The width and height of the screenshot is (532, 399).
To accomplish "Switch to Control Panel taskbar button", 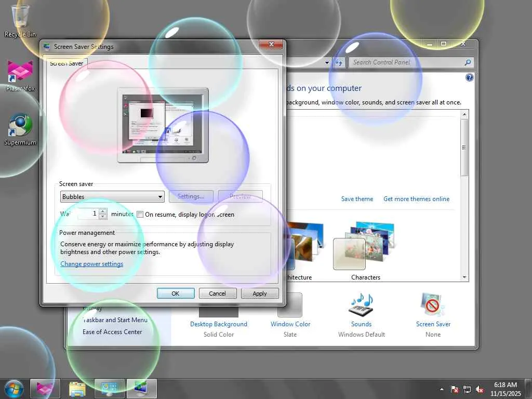I will click(109, 389).
